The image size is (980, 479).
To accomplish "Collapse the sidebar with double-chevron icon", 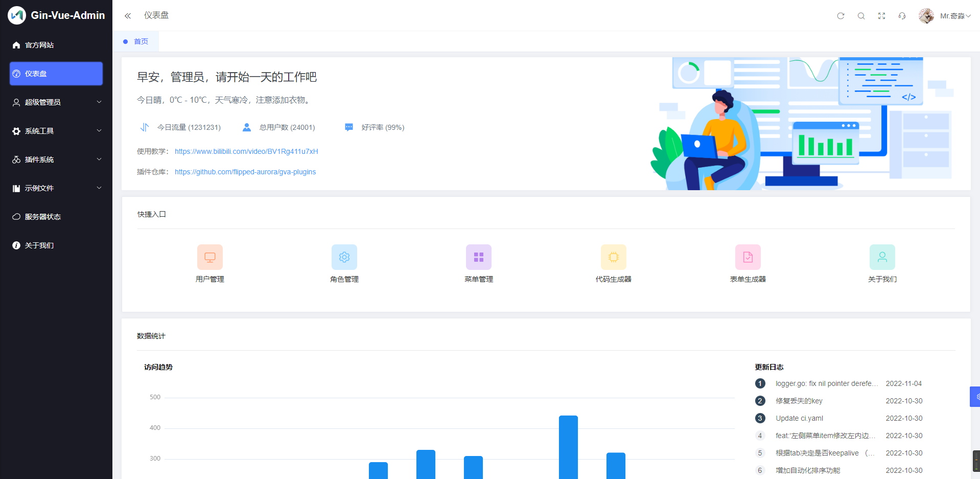I will coord(128,16).
